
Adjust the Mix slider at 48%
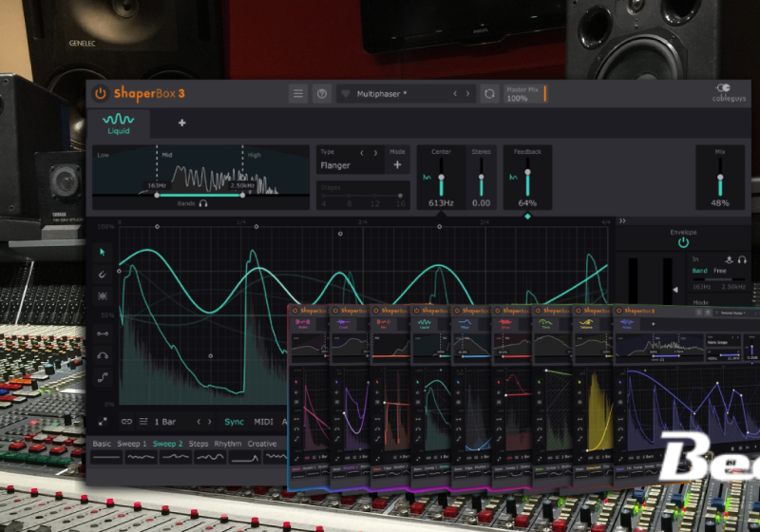tap(720, 179)
